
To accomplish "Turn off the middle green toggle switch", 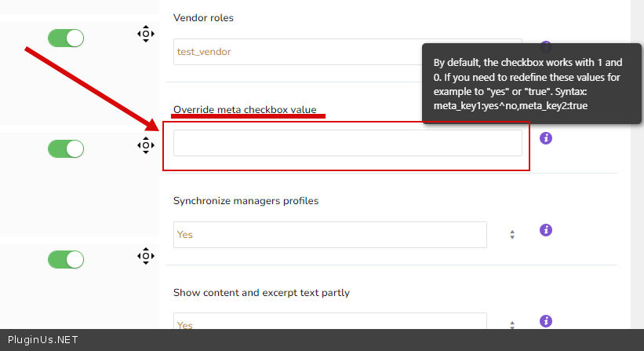I will click(66, 148).
